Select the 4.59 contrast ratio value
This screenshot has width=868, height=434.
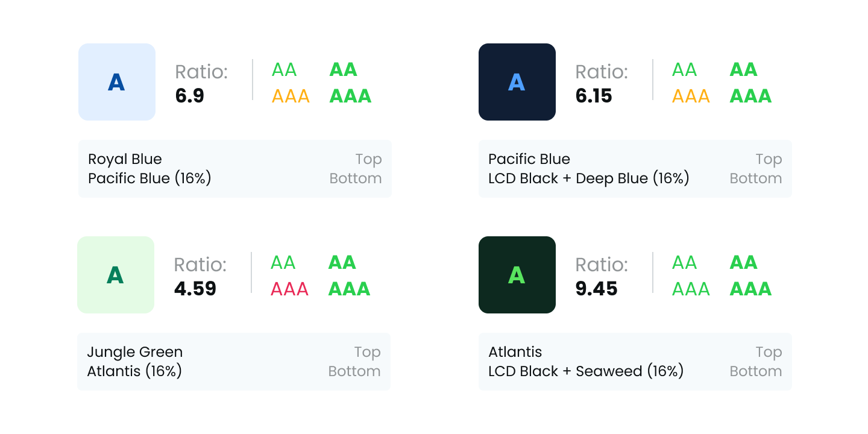click(195, 289)
